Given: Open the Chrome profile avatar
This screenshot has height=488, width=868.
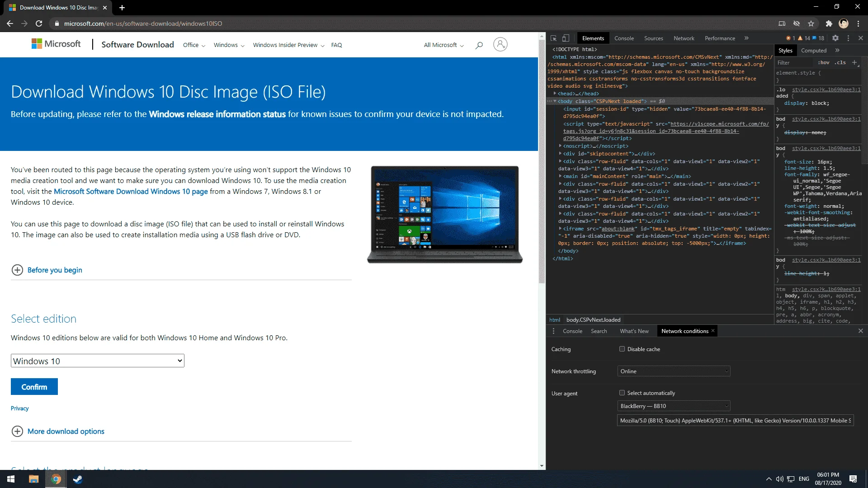Looking at the screenshot, I should pyautogui.click(x=844, y=23).
